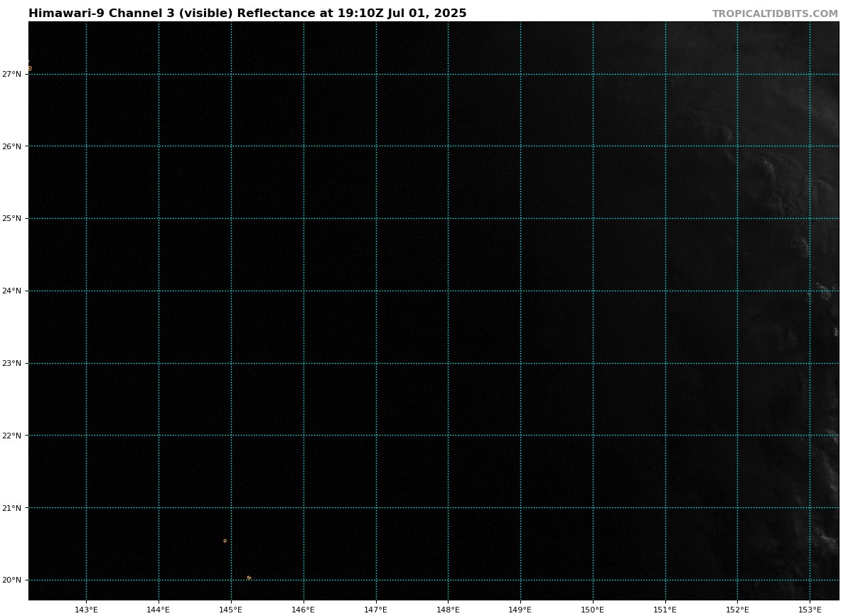The height and width of the screenshot is (616, 853).
Task: Click the small island outline near 20.5°N 145°E
Action: click(225, 541)
